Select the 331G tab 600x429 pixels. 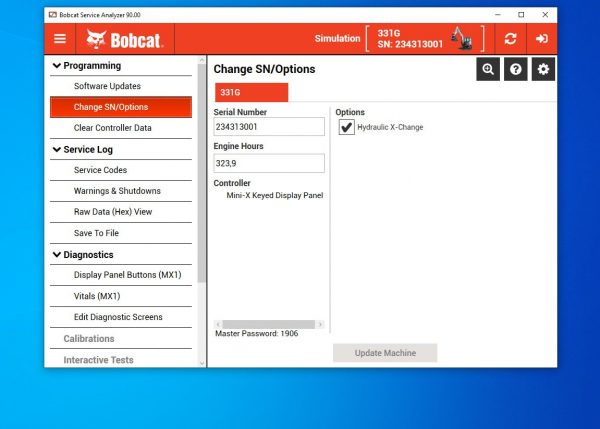point(251,93)
